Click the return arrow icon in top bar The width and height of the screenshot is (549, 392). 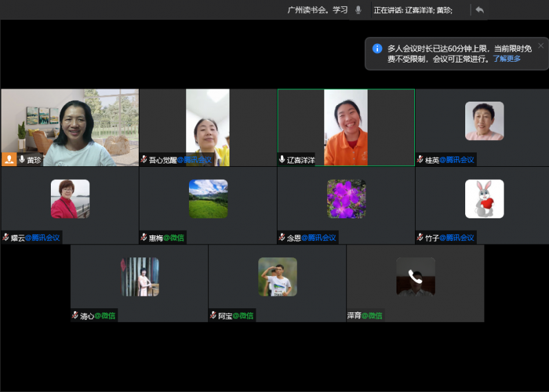click(480, 10)
